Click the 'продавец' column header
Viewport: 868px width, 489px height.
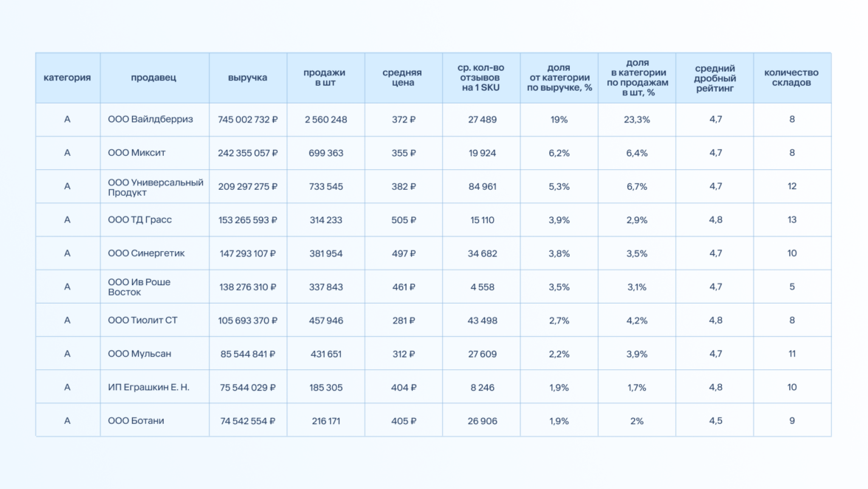click(x=154, y=78)
